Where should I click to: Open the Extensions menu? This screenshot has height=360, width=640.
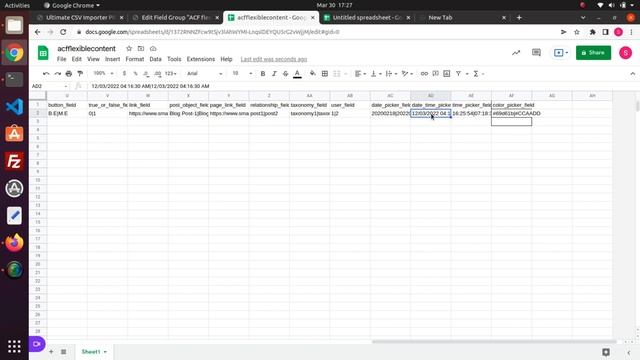tap(201, 59)
